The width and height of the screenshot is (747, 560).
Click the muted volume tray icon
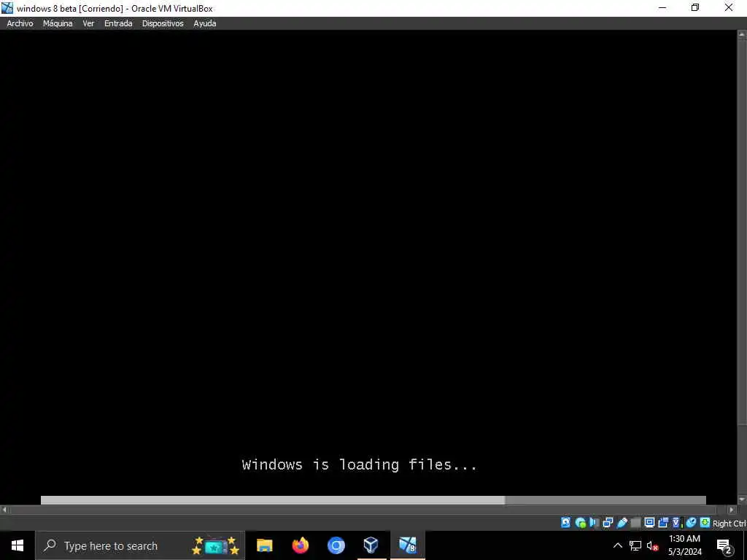(652, 545)
